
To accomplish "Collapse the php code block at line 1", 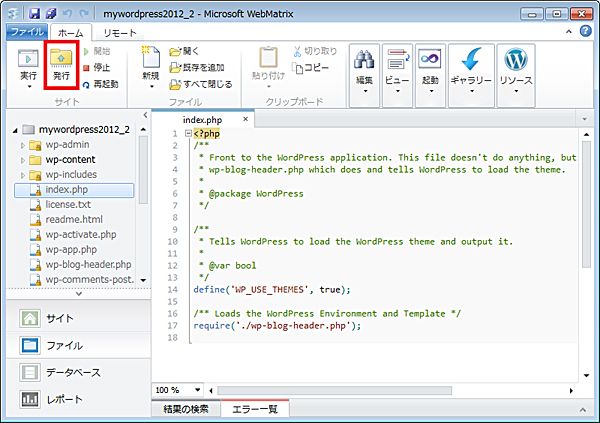I will coord(188,133).
